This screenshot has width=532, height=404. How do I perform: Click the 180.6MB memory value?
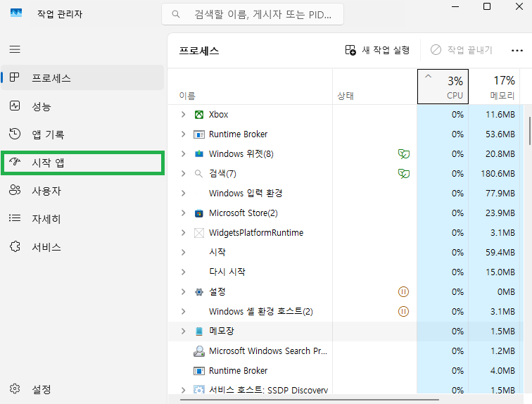(498, 174)
